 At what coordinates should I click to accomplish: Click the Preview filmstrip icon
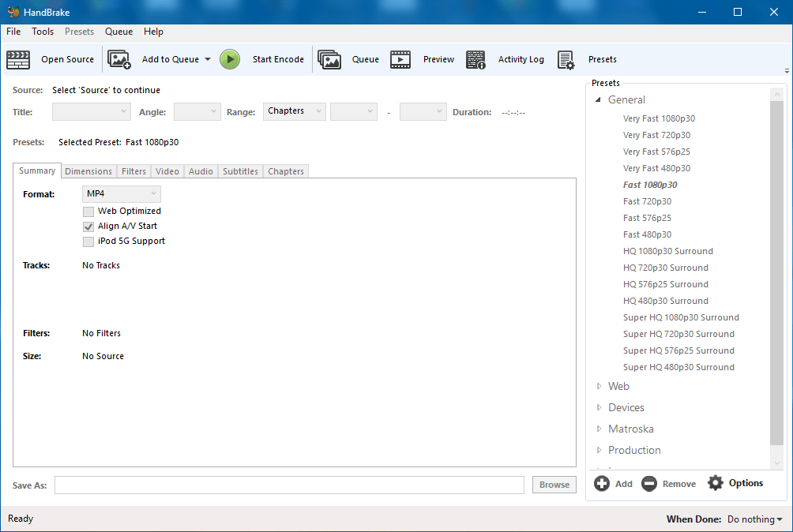click(400, 60)
